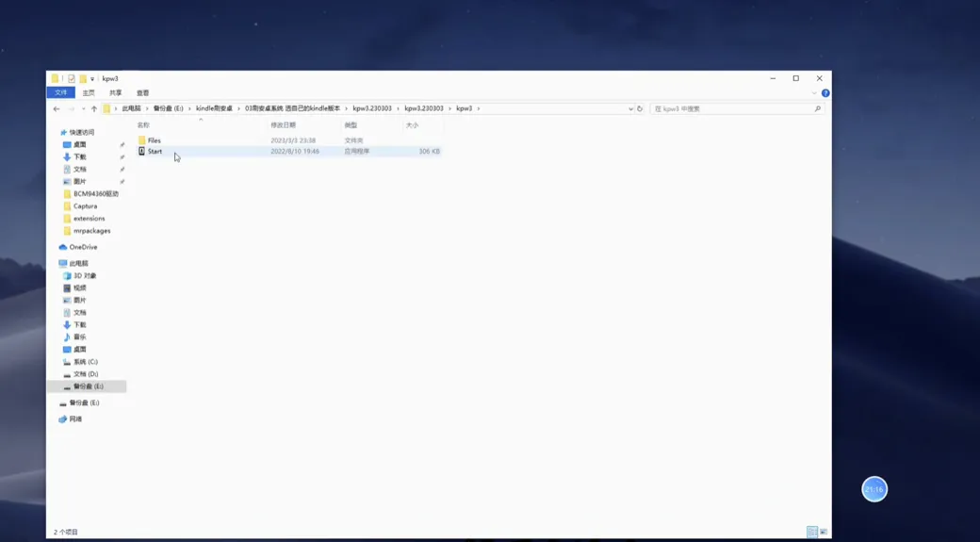Open Help via blue question mark
Viewport: 980px width, 542px height.
pos(825,93)
